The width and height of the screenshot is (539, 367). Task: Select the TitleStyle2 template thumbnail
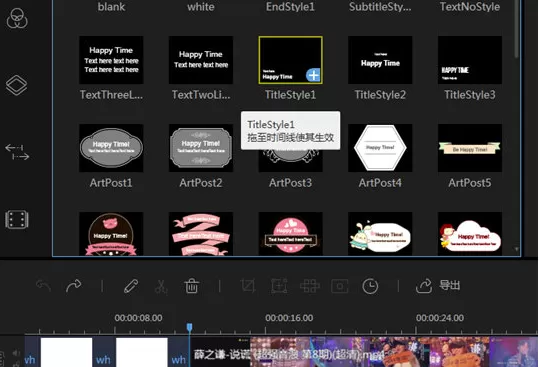coord(380,60)
